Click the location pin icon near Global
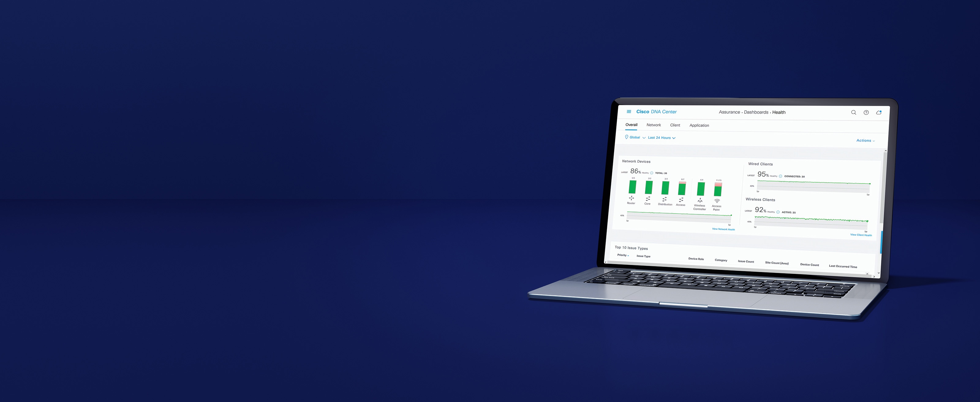980x402 pixels. click(x=626, y=138)
